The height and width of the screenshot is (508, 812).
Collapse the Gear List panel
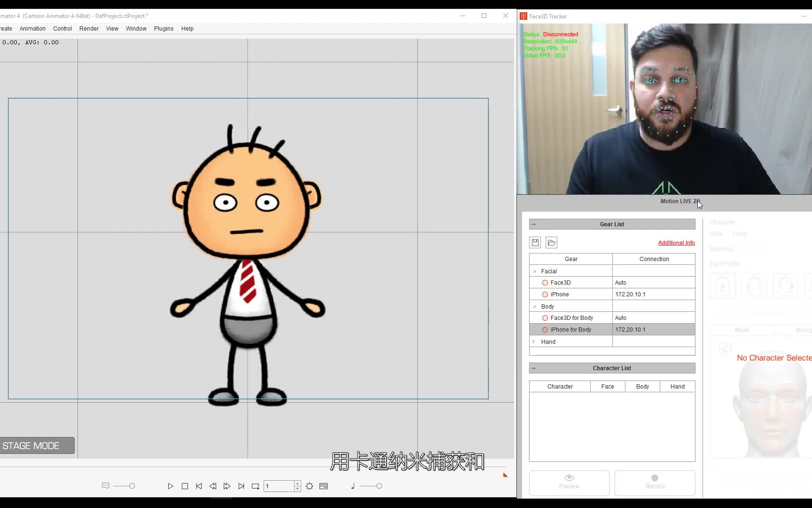(534, 224)
